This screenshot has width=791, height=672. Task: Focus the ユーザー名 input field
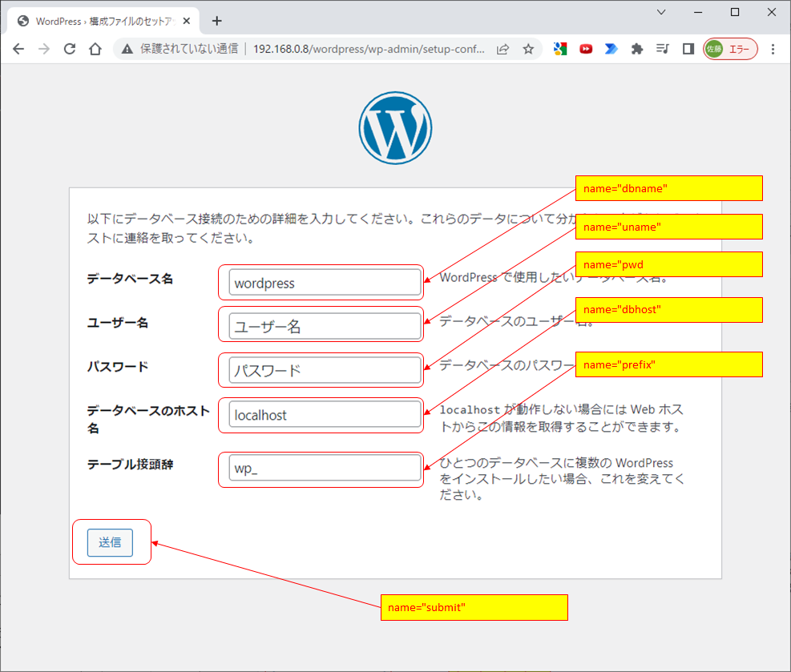pyautogui.click(x=325, y=326)
